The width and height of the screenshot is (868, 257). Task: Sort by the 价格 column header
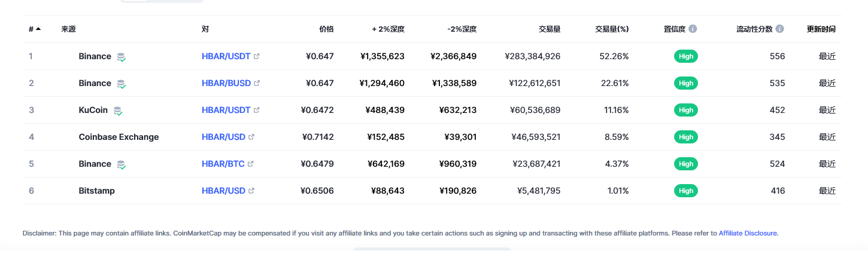tap(326, 29)
